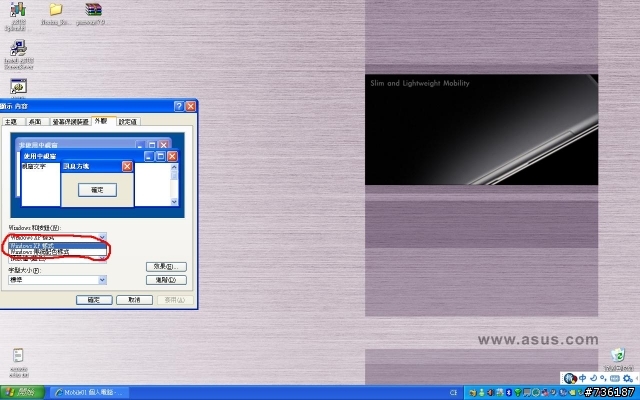Open the gear tools icon on the language bar
The height and width of the screenshot is (400, 640).
pyautogui.click(x=628, y=378)
